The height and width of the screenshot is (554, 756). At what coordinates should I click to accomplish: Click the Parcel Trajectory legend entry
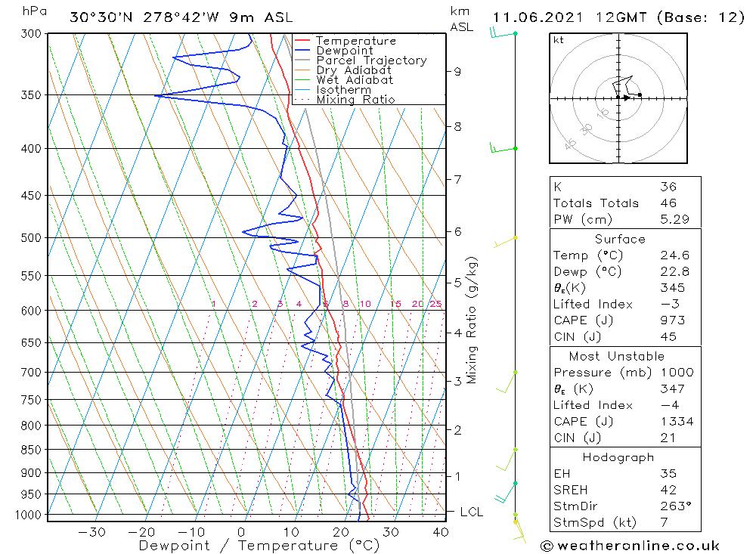pos(361,60)
